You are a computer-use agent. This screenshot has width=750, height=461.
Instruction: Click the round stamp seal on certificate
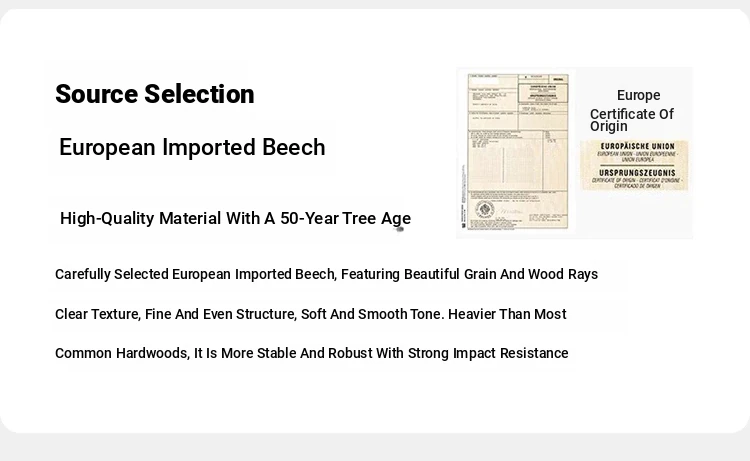tap(485, 209)
